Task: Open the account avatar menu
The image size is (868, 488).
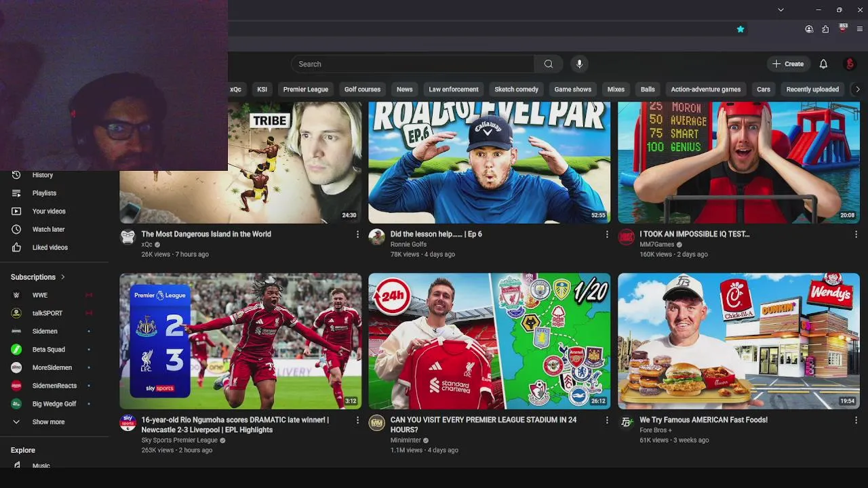Action: [x=850, y=64]
